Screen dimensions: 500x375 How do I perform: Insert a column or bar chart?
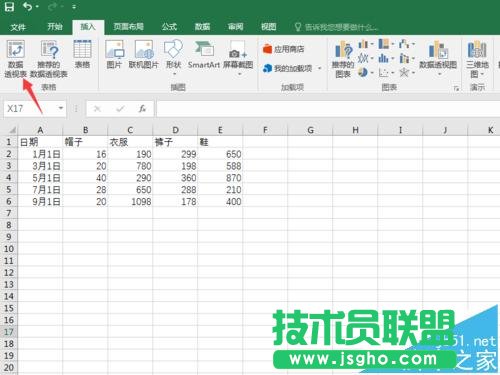tap(366, 44)
